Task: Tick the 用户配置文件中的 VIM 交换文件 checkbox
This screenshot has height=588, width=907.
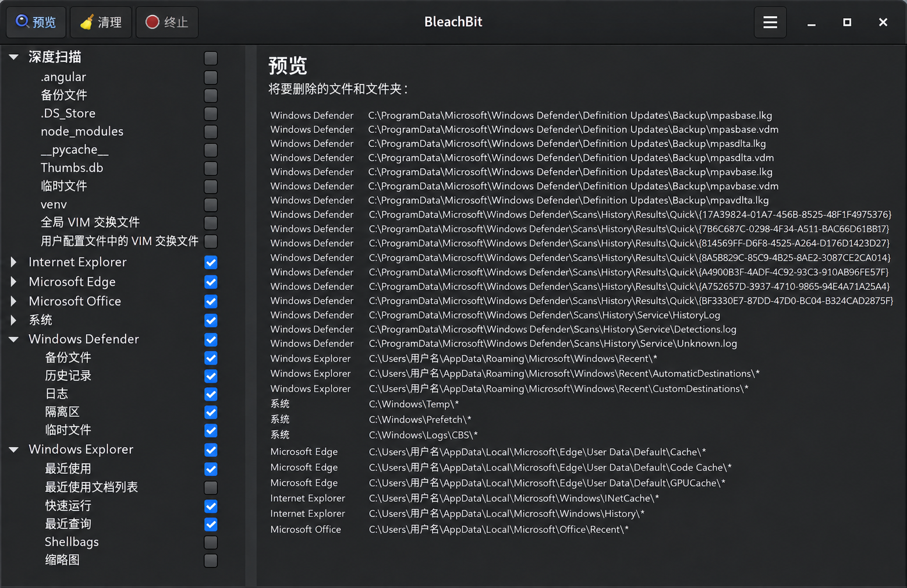Action: click(211, 241)
